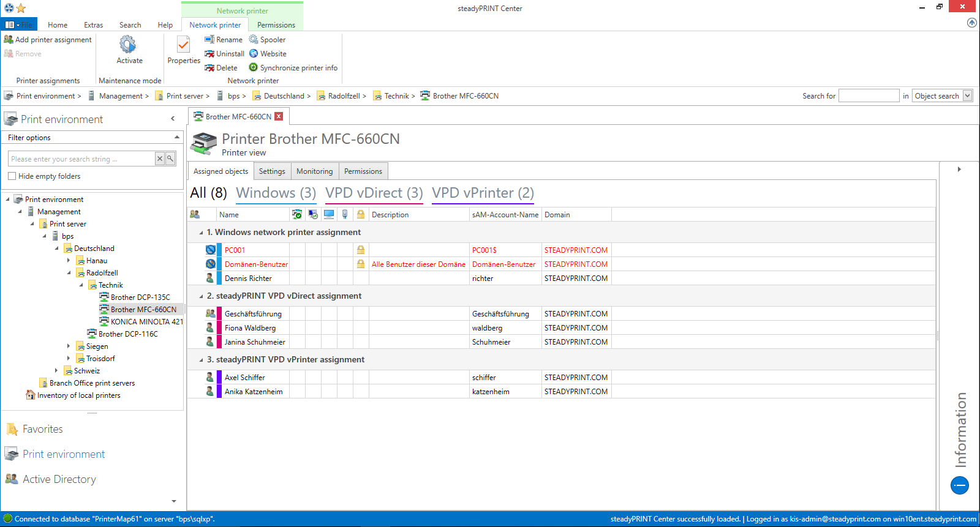Click the favorites star icon in title bar
Viewport: 980px width, 527px height.
click(21, 8)
